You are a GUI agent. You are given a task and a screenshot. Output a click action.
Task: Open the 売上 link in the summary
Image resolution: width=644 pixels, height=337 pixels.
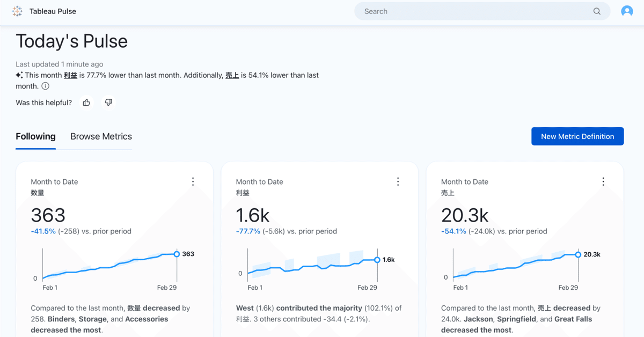[x=232, y=75]
